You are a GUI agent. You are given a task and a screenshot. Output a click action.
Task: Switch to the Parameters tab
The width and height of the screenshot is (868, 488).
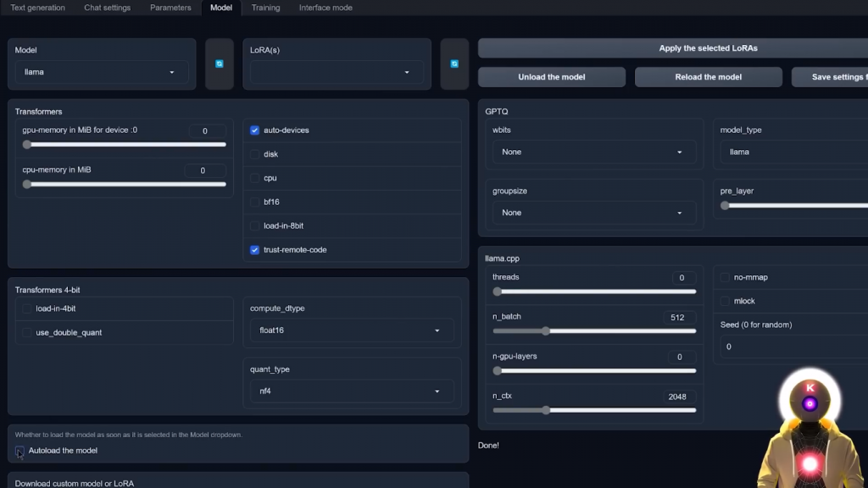(x=170, y=8)
